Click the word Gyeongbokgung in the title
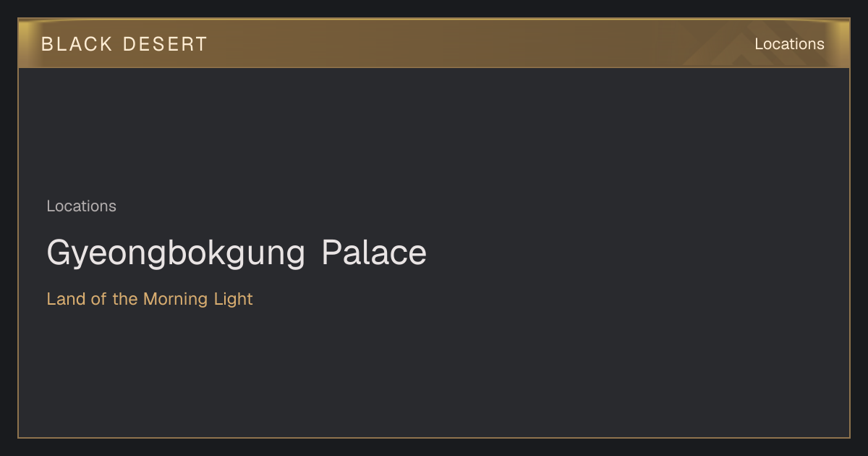This screenshot has height=456, width=868. coord(176,254)
